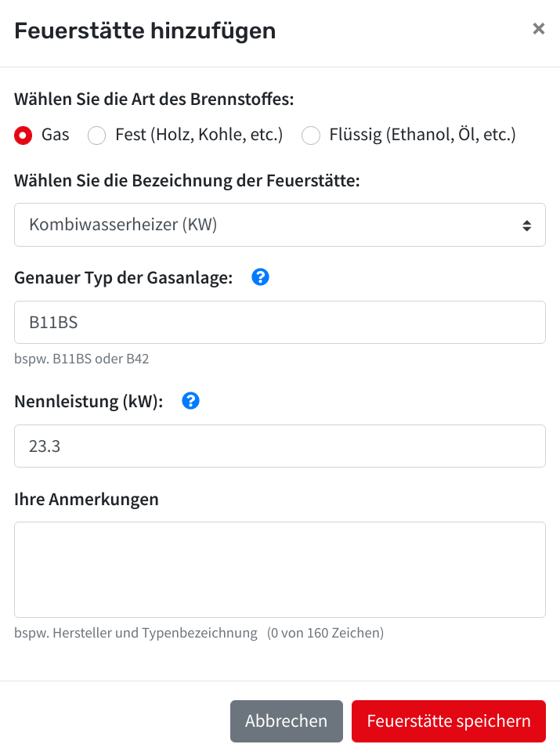Viewport: 560px width, 755px height.
Task: Open help icon beside Nennleistung (kW)
Action: pyautogui.click(x=190, y=401)
